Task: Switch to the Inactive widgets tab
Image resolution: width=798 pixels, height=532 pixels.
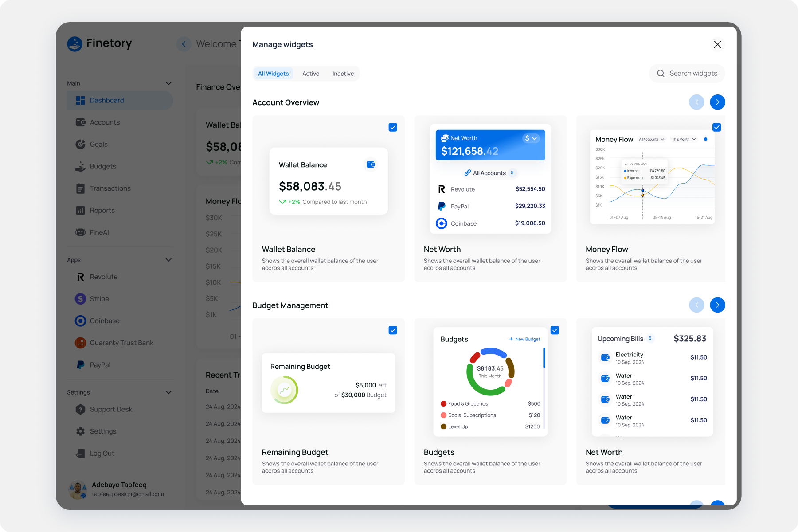Action: coord(343,74)
